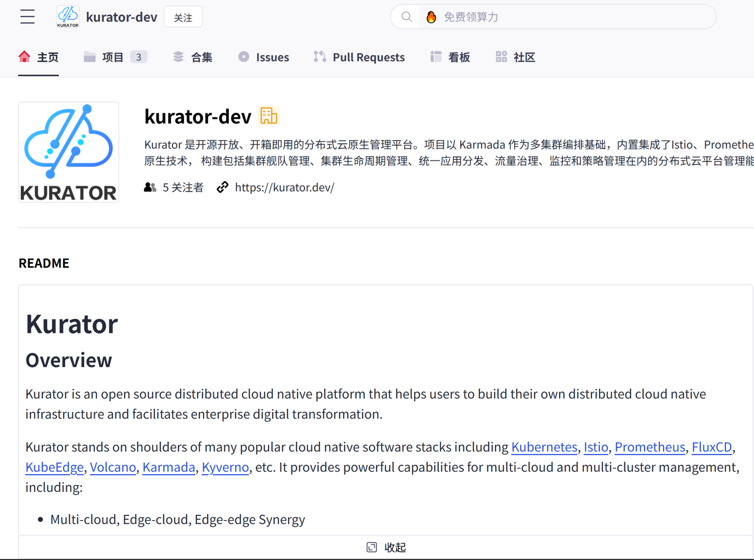Image resolution: width=754 pixels, height=560 pixels.
Task: Follow kurator-dev with the 关注 button
Action: pyautogui.click(x=183, y=17)
